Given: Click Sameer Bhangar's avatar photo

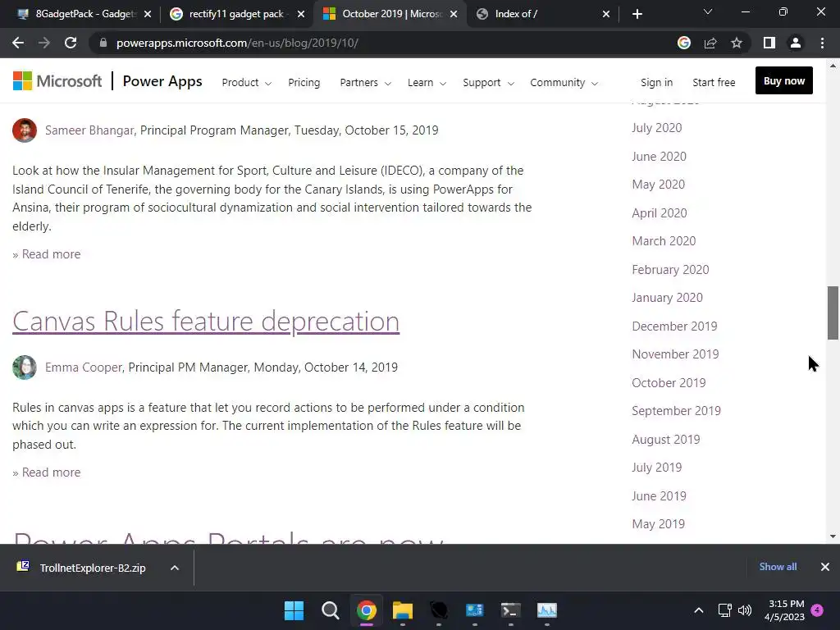Looking at the screenshot, I should (x=25, y=130).
